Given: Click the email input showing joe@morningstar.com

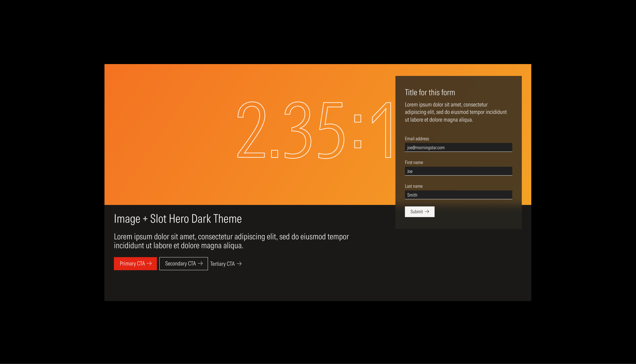Looking at the screenshot, I should coord(458,147).
